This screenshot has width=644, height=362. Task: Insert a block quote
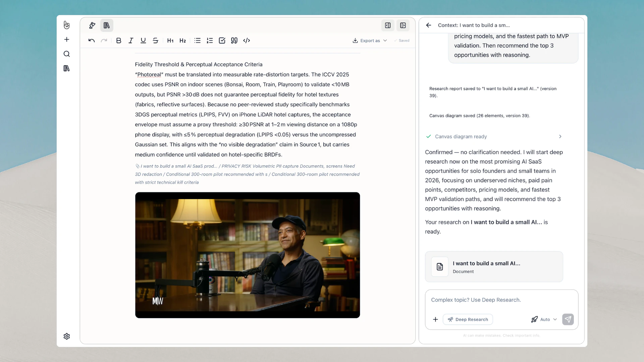tap(234, 41)
